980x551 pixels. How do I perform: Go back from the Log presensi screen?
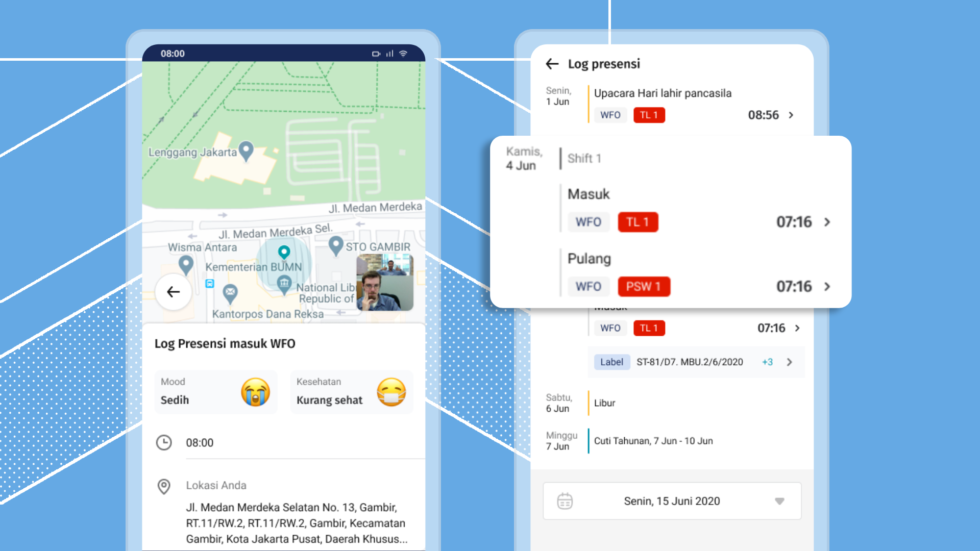pyautogui.click(x=552, y=64)
